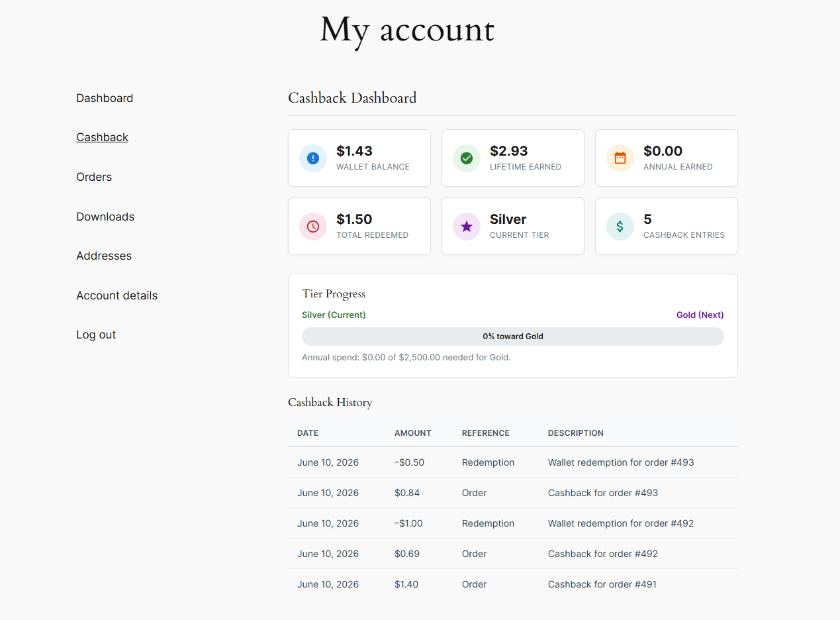Click 'Cashback for order #491' description
840x620 pixels.
tap(602, 584)
